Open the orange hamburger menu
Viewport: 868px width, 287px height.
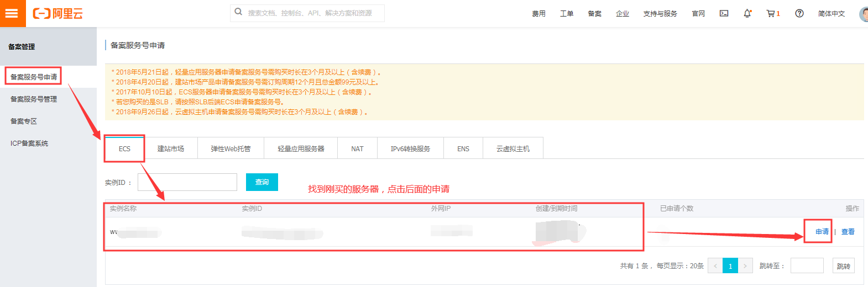[x=12, y=13]
